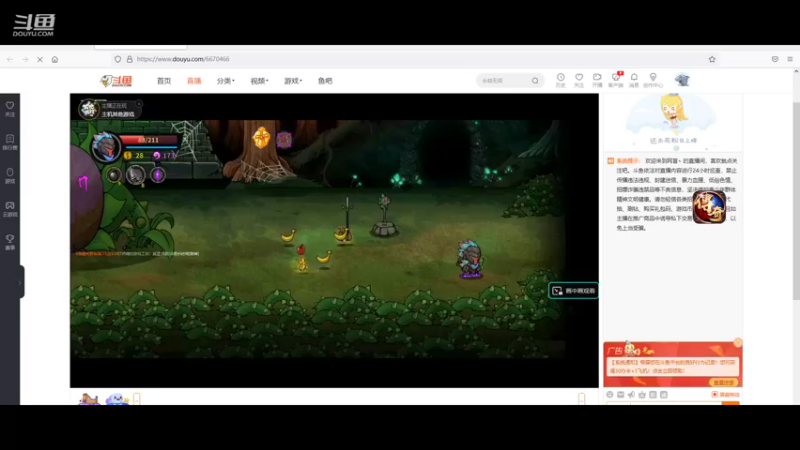Image resolution: width=800 pixels, height=450 pixels.
Task: Go to 首页 home tab
Action: (x=164, y=81)
